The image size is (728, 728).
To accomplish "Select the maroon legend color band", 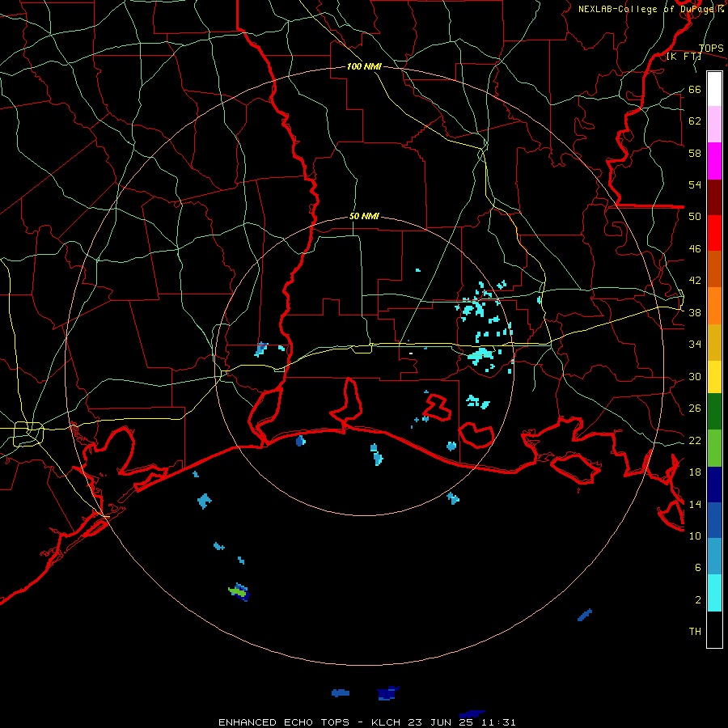I will 714,197.
